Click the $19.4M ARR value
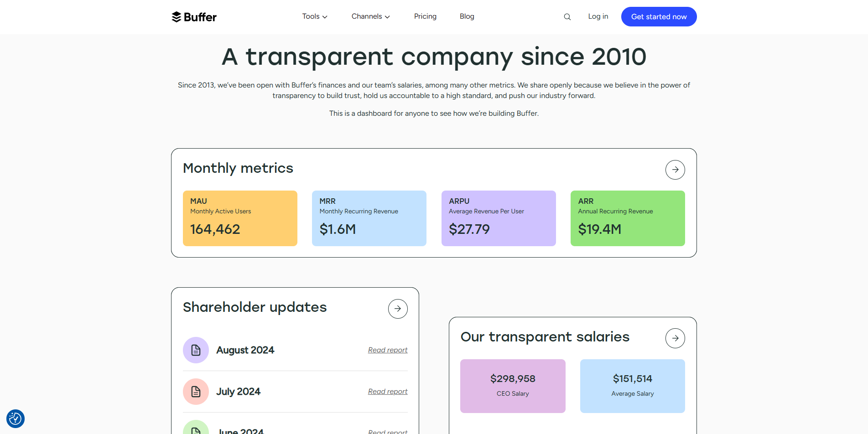Screen dimensions: 868x434 click(600, 229)
